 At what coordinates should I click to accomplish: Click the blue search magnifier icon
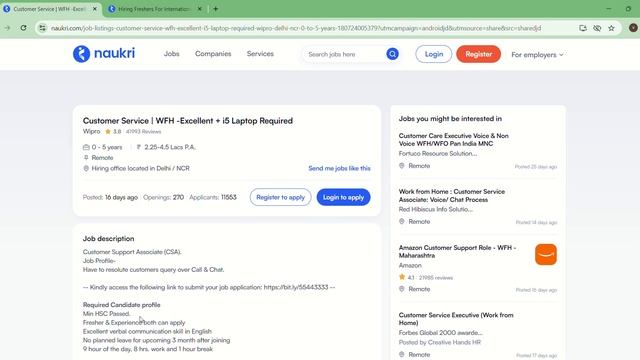coord(392,54)
